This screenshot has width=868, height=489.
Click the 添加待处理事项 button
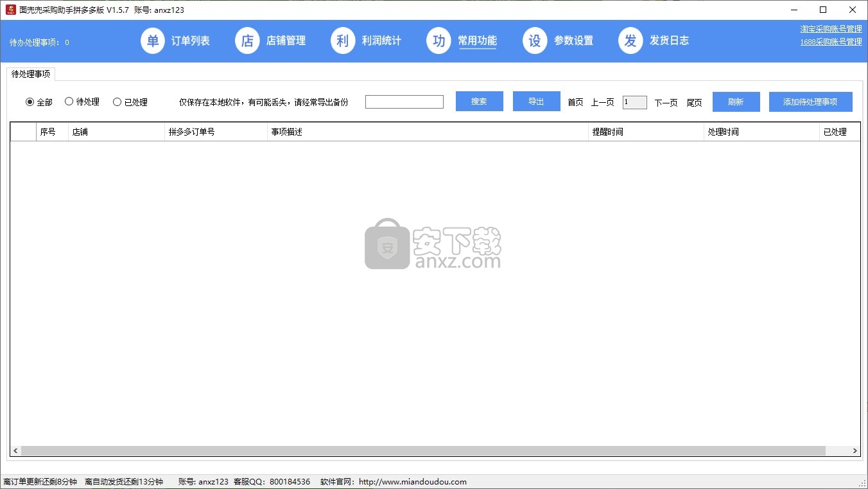[811, 102]
